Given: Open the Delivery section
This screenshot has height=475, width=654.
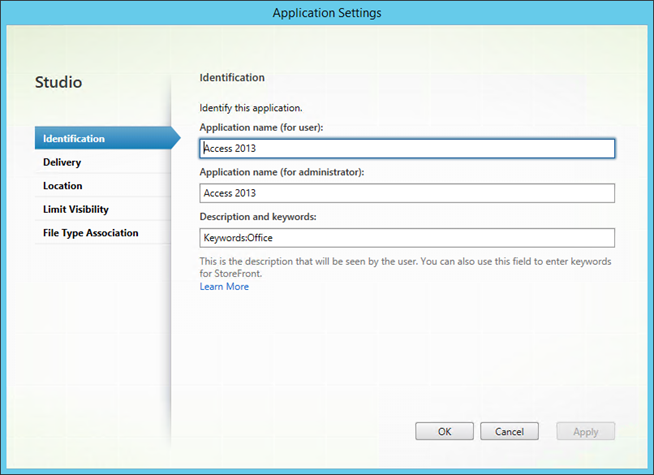Looking at the screenshot, I should tap(103, 162).
